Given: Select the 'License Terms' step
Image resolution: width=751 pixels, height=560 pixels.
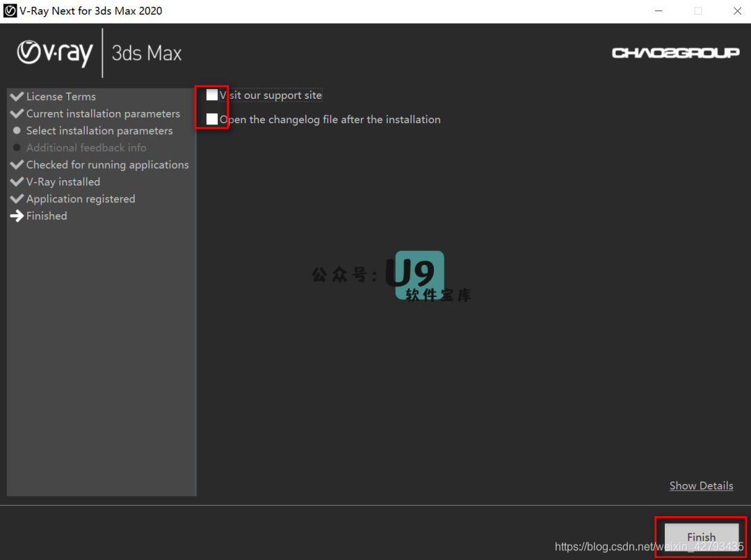Looking at the screenshot, I should (x=60, y=96).
